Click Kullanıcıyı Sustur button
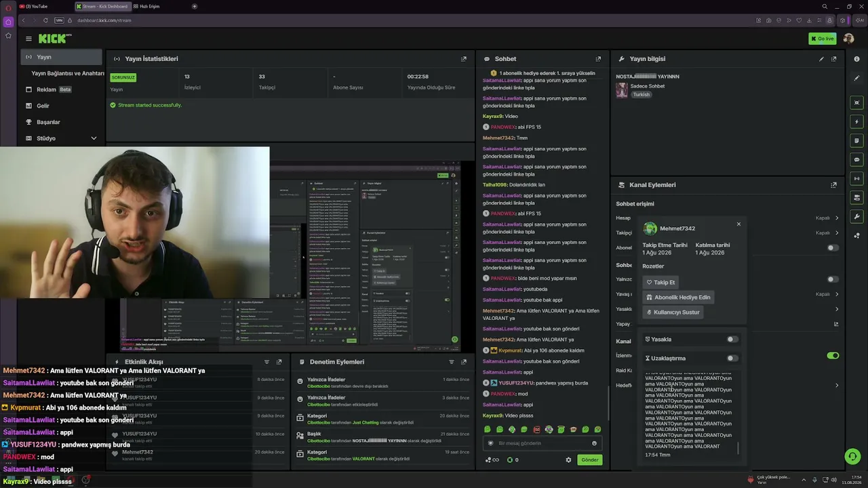Viewport: 868px width, 488px height. [x=673, y=312]
